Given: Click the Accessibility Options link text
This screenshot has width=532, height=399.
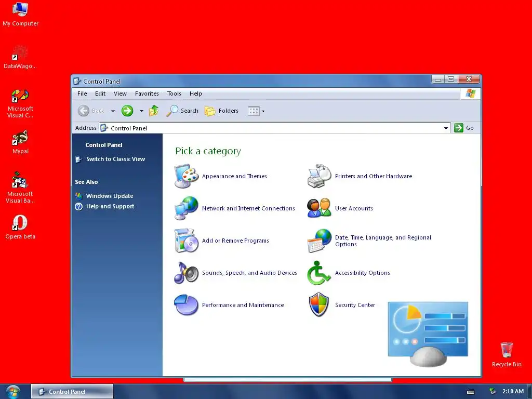Looking at the screenshot, I should click(362, 273).
